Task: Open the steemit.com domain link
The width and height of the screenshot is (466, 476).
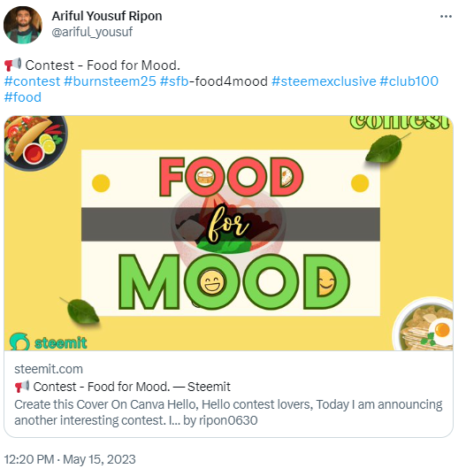Action: click(49, 369)
